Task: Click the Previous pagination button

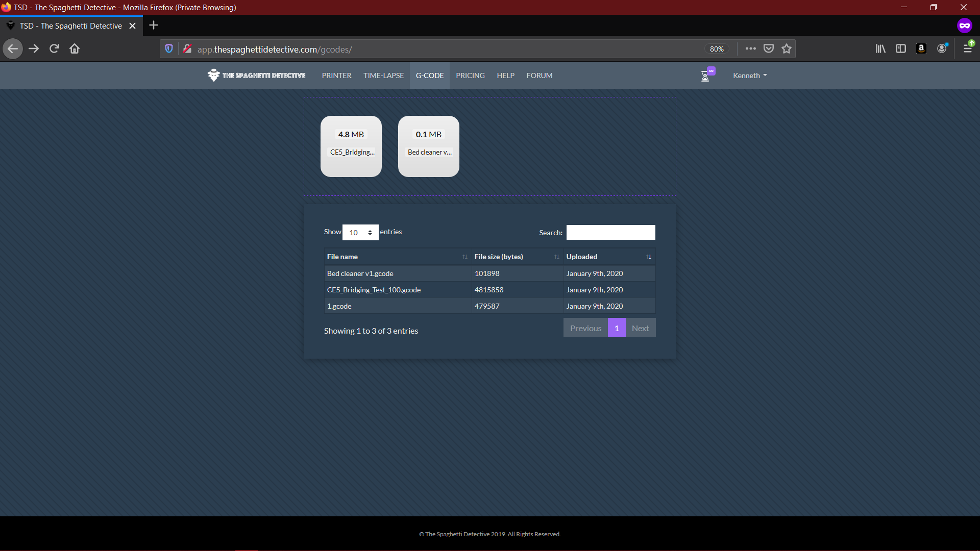Action: coord(585,328)
